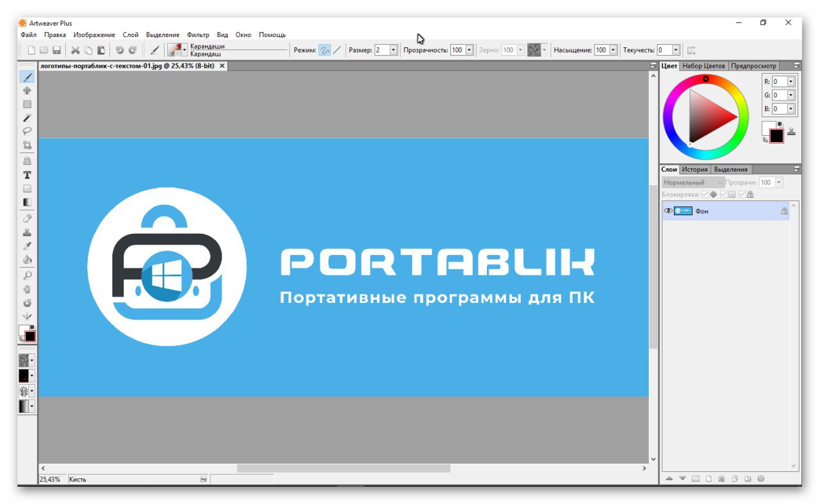Close the логотипы-портаблик document tab
This screenshot has height=504, width=820.
222,66
